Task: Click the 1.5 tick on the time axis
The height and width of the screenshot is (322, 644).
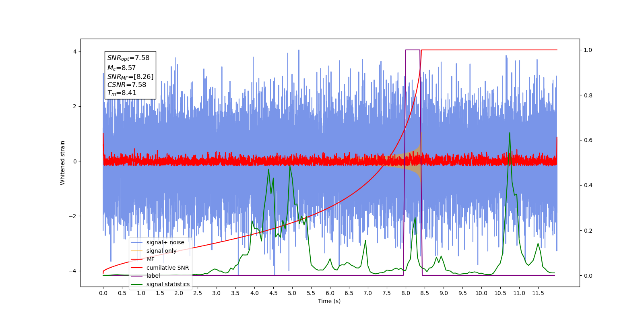Action: 160,293
